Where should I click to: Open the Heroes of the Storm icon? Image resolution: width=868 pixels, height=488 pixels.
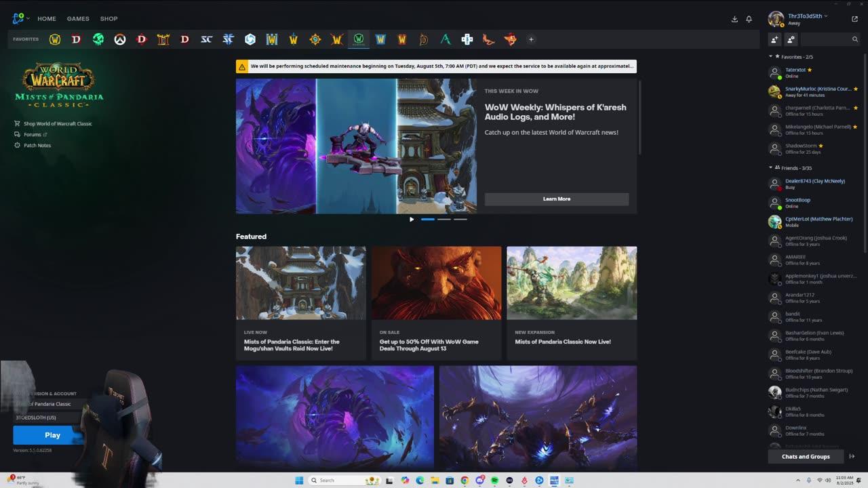[x=250, y=39]
